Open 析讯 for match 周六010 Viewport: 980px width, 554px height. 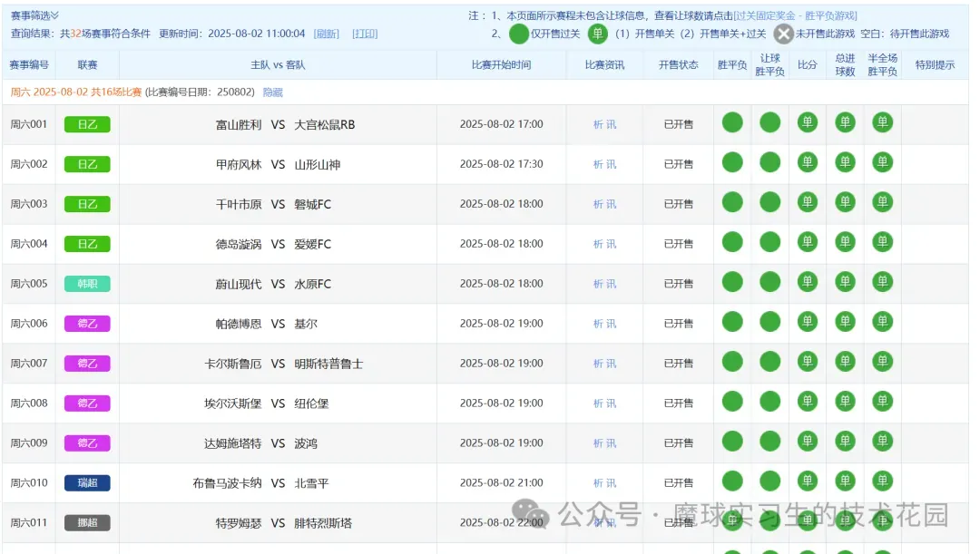click(604, 482)
